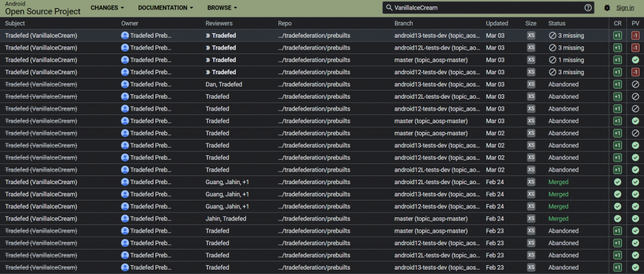
Task: Click the Repo column header
Action: click(x=285, y=23)
